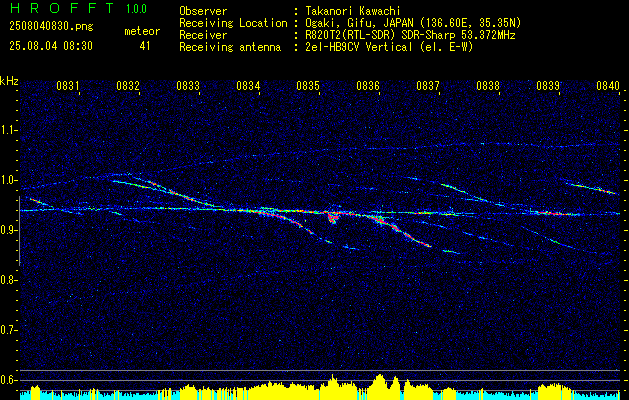Click the 0.9 kHz axis label

(x=8, y=230)
